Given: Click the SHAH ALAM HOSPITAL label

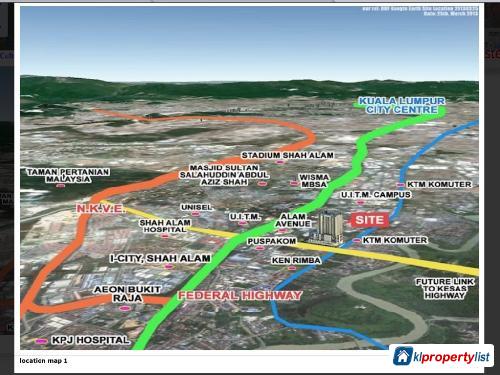Looking at the screenshot, I should pos(165,226).
